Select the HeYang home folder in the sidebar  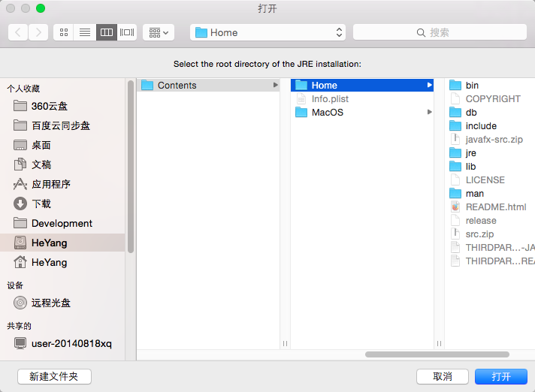tap(62, 263)
